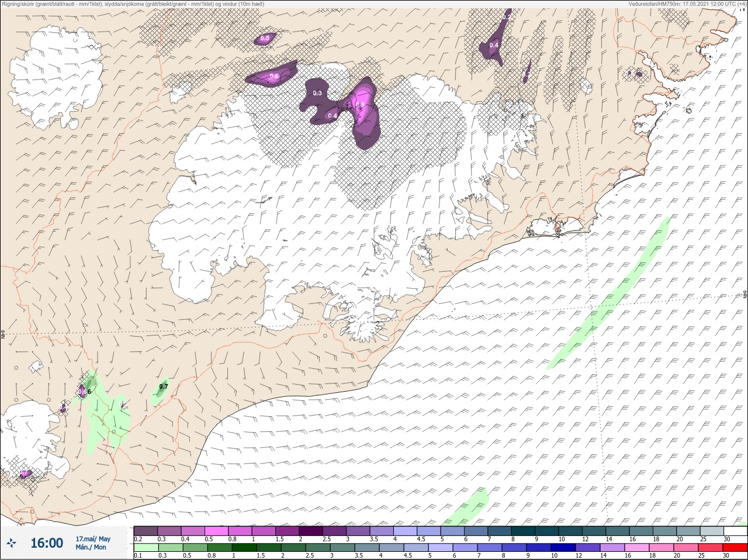The image size is (748, 560).
Task: Click the '0.4' value just left of the 0.9 label
Action: [333, 116]
